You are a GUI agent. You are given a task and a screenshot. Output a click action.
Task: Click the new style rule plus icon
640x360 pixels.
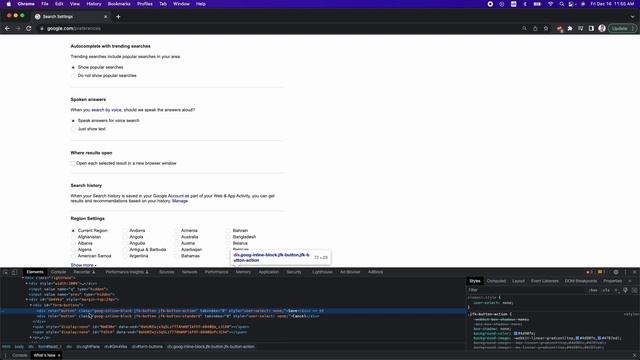coord(616,290)
